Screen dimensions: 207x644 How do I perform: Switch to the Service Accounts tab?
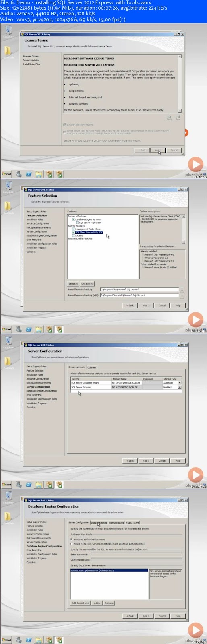[77, 367]
